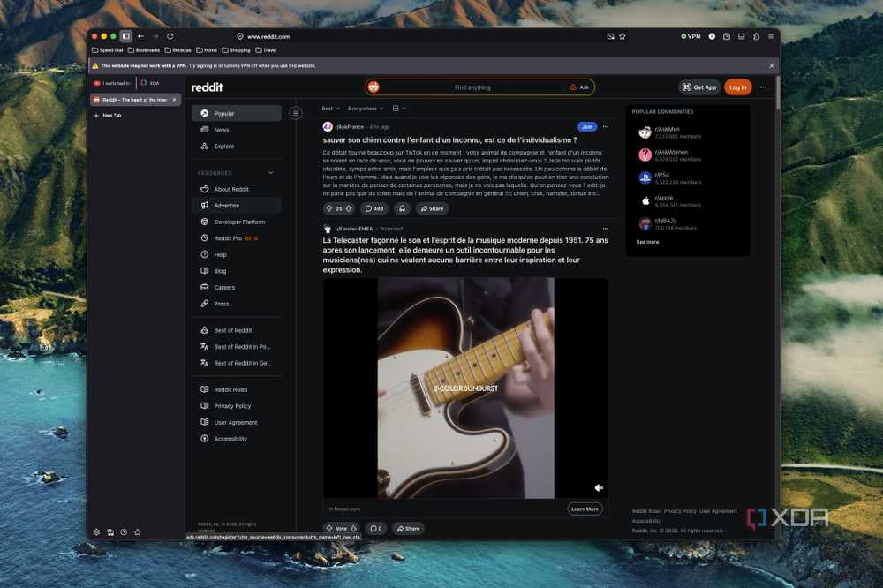
Task: Open the snapshot icon in the address bar
Action: click(x=610, y=36)
